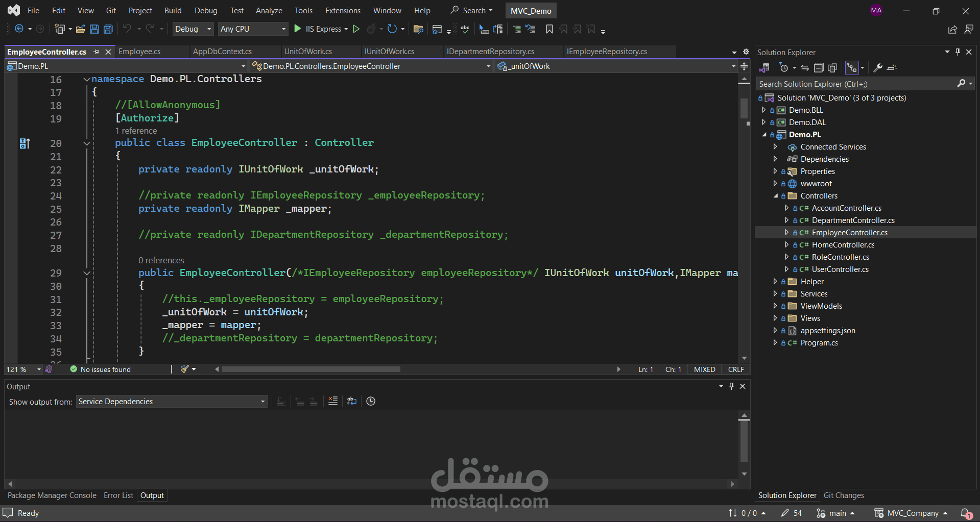Viewport: 980px width, 522px height.
Task: Expand the Demo.BLL project node
Action: 764,110
